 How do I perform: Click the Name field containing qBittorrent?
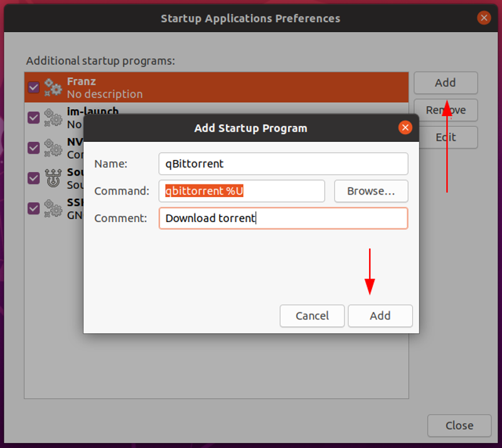pos(284,164)
